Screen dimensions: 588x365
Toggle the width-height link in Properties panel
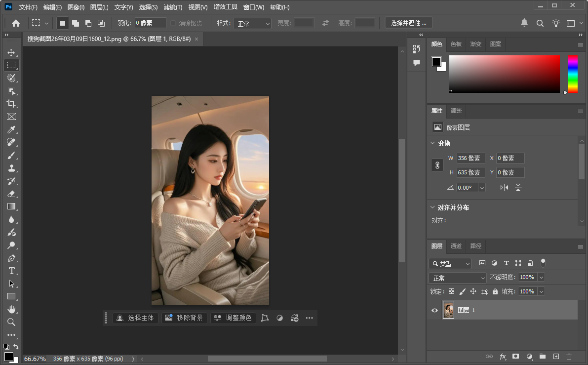pos(437,165)
